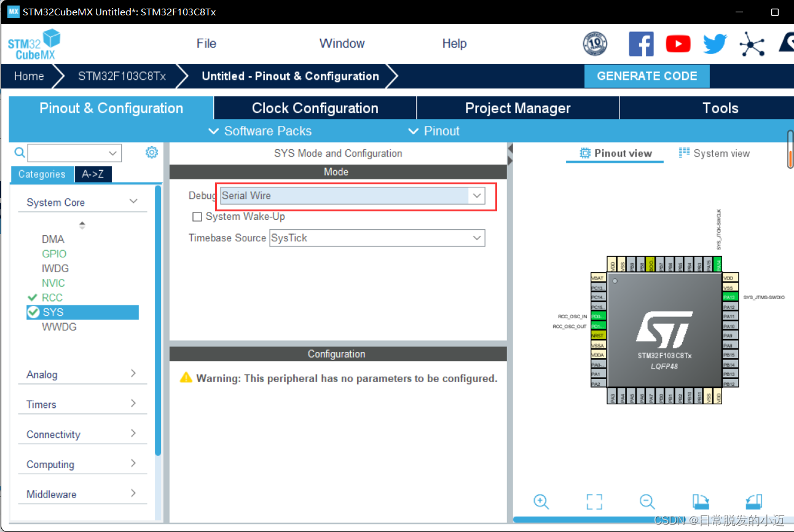794x532 pixels.
Task: Switch to System view
Action: coord(714,153)
